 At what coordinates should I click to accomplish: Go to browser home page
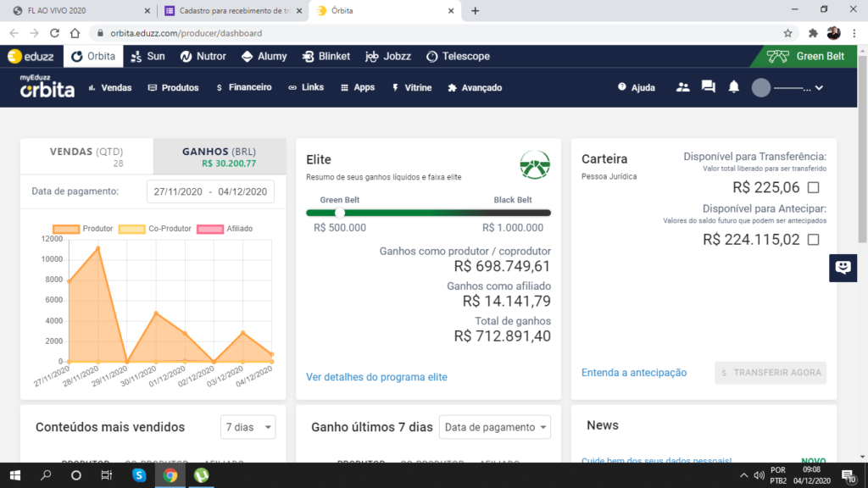(75, 33)
